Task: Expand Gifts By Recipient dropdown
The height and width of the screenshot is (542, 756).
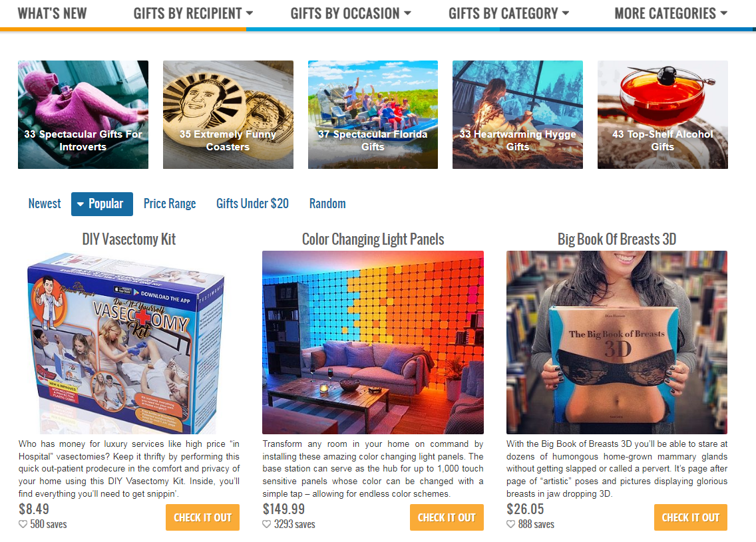Action: click(x=193, y=13)
